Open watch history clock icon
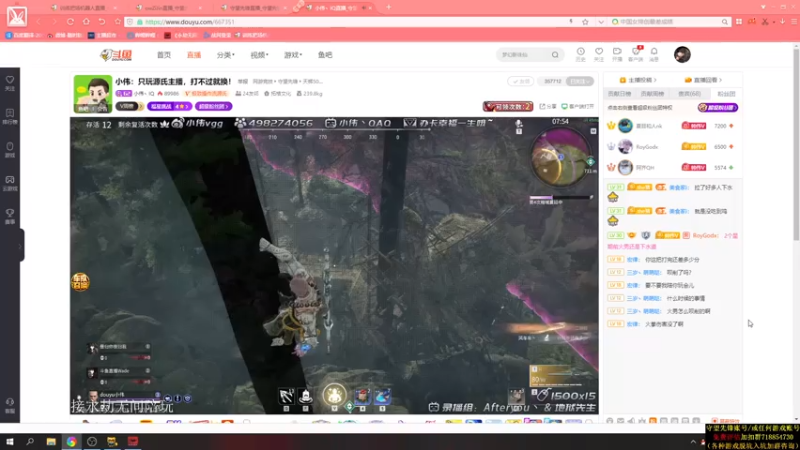The width and height of the screenshot is (800, 450). click(581, 54)
